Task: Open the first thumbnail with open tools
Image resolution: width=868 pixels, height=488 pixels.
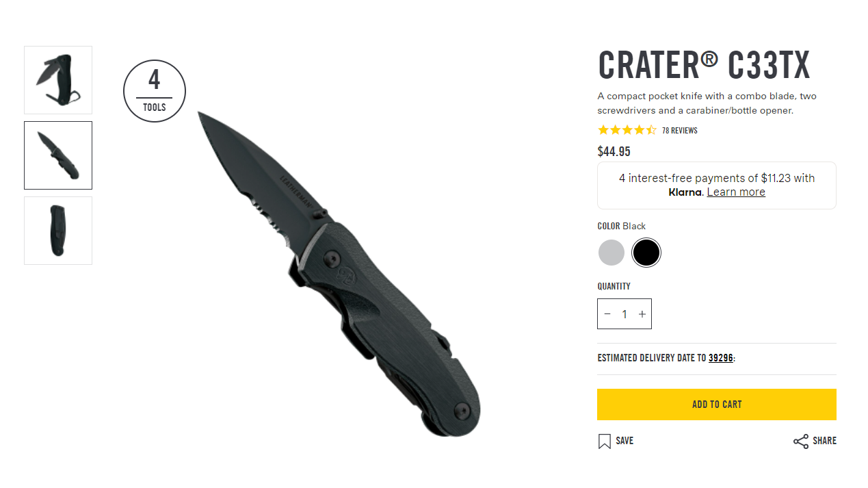Action: pos(58,80)
